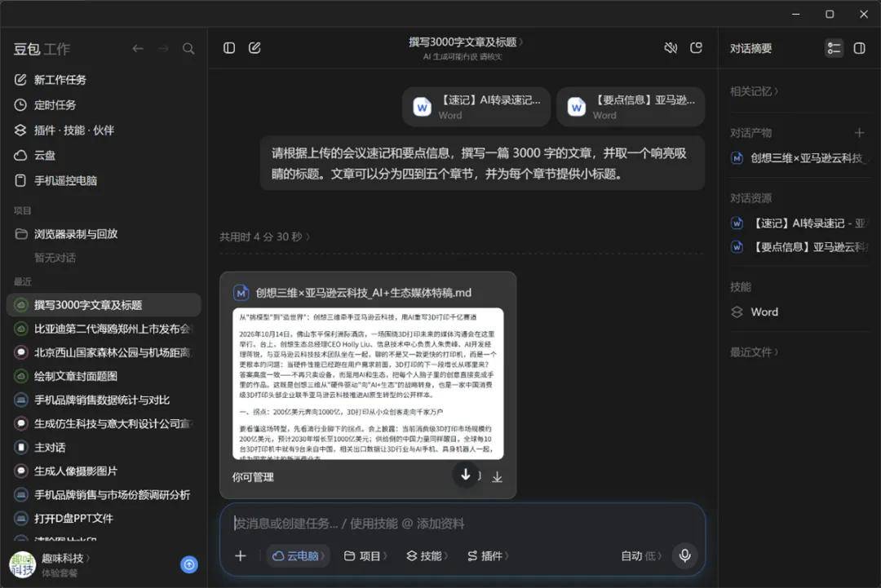Screen dimensions: 881x588
Task: Open the 插件 selector in input bar
Action: (488, 556)
